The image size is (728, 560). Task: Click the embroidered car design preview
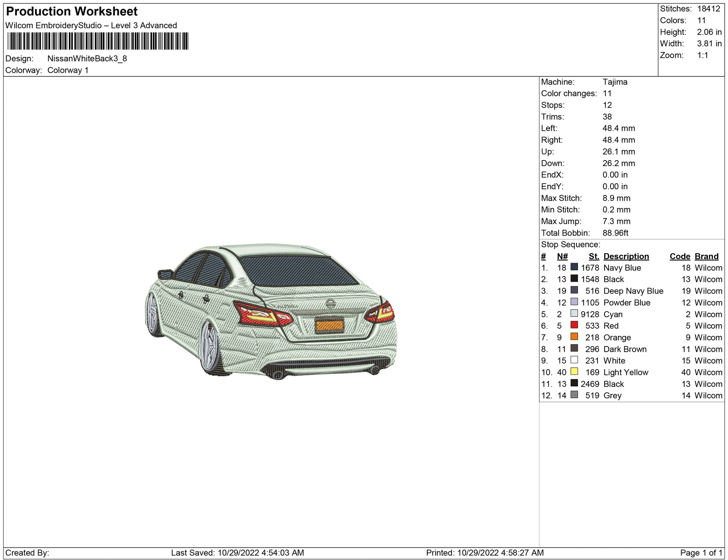coord(271,310)
